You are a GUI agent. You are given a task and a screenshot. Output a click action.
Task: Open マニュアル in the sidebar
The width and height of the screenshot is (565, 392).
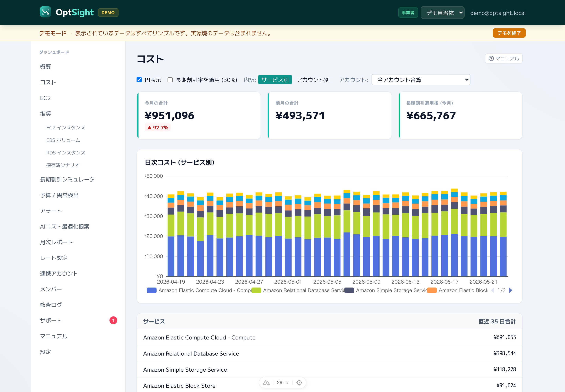54,336
